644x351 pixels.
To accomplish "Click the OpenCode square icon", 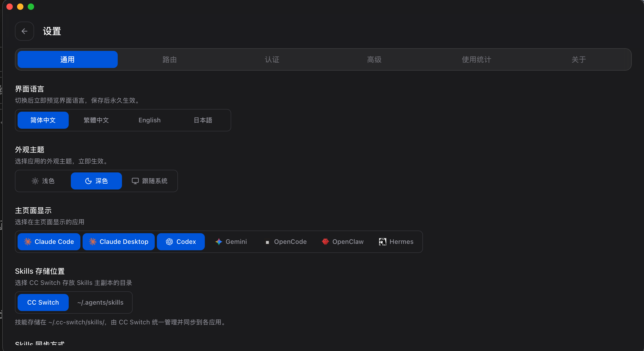I will 267,242.
